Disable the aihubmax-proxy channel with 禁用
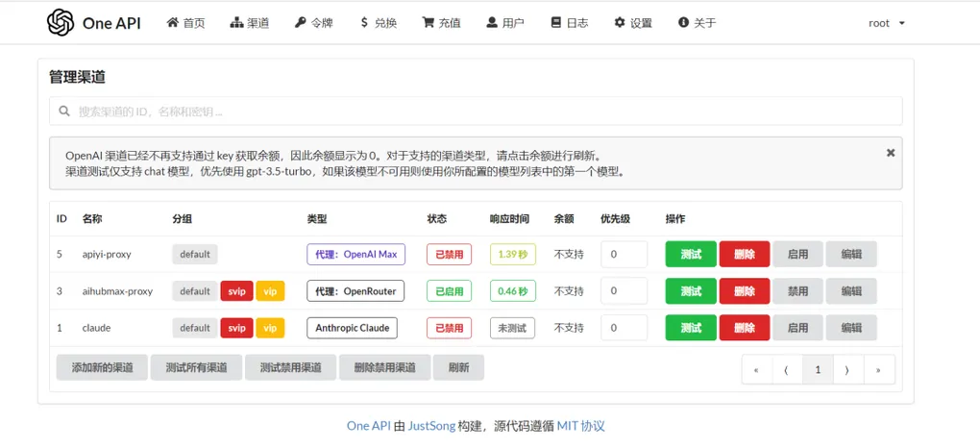This screenshot has width=980, height=448. tap(797, 291)
